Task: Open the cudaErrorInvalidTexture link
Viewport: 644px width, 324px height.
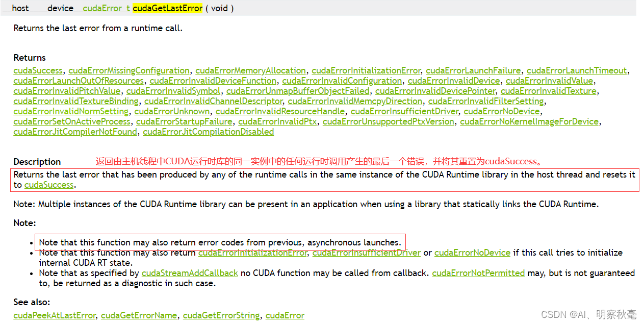Action: 549,91
